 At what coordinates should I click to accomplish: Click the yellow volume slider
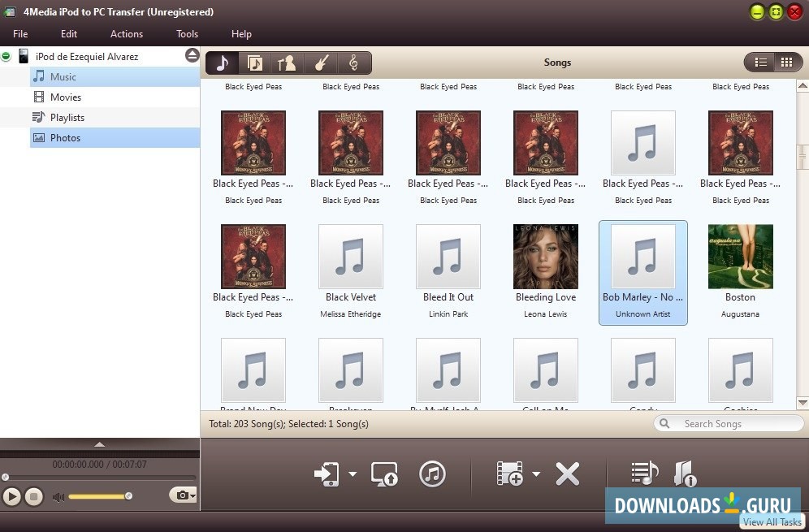tap(97, 496)
